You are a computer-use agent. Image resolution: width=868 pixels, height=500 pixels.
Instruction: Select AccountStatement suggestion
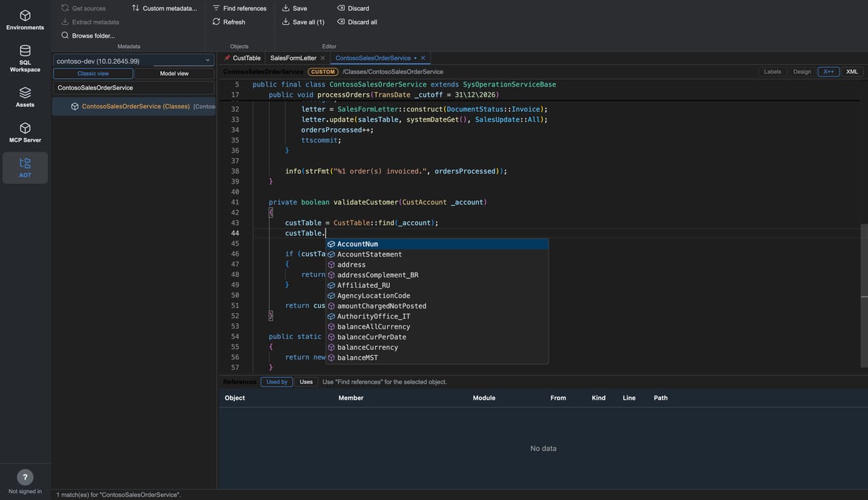point(437,254)
